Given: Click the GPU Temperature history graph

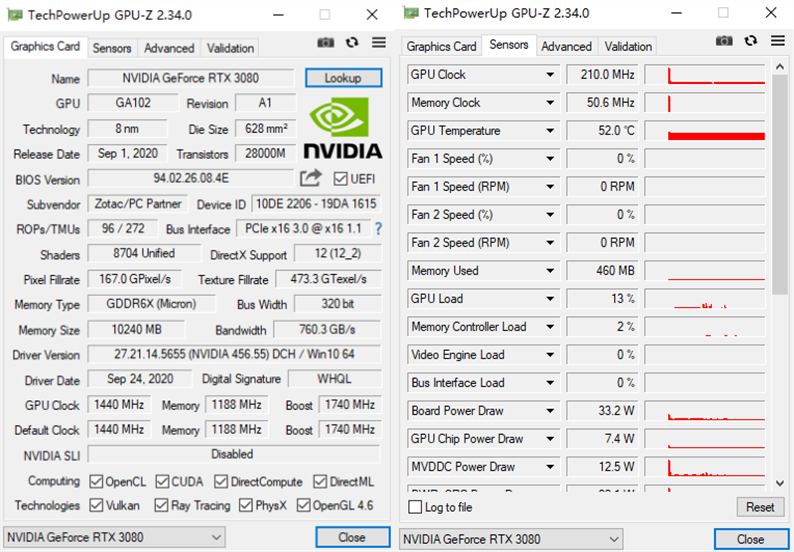Looking at the screenshot, I should tap(705, 131).
